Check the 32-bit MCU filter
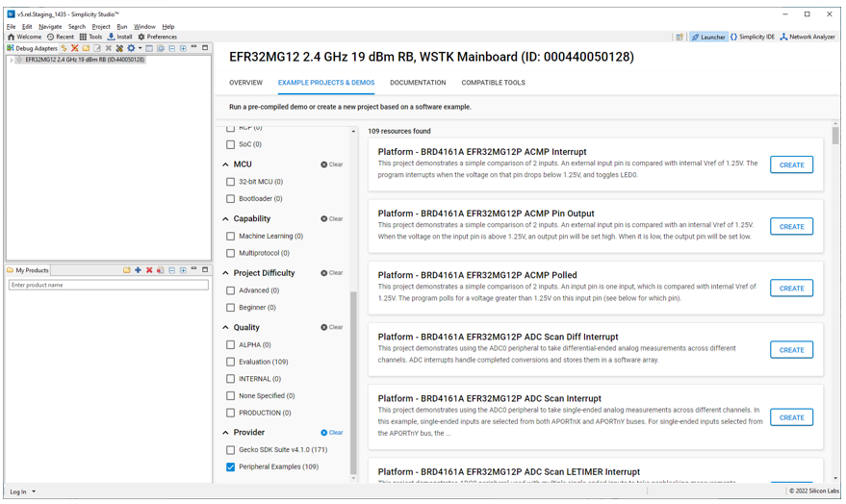The height and width of the screenshot is (504, 846). 230,182
